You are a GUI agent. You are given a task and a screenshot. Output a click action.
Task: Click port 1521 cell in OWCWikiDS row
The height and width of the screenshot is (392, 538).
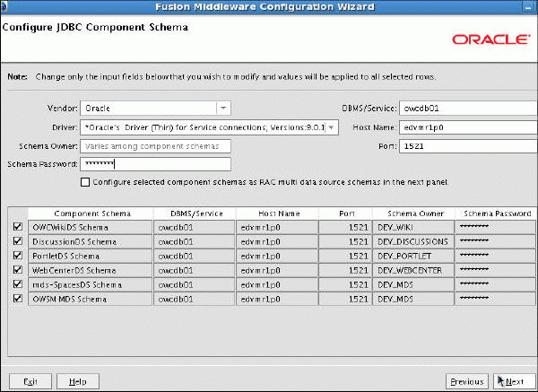(x=345, y=227)
